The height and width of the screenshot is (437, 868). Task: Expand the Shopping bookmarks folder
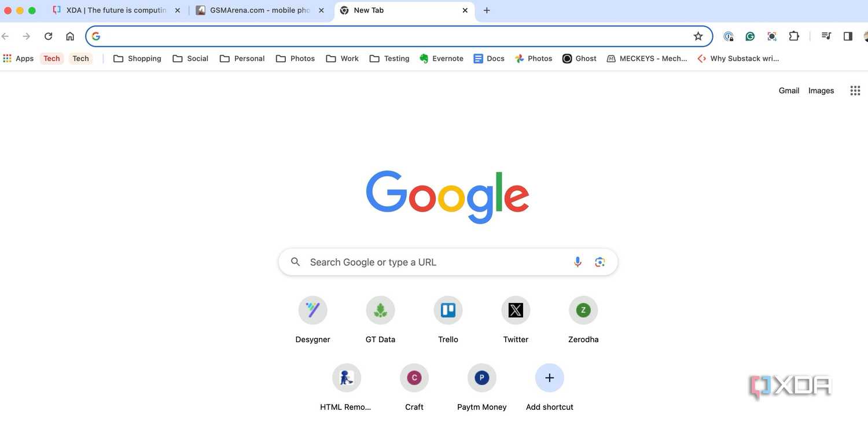point(137,58)
